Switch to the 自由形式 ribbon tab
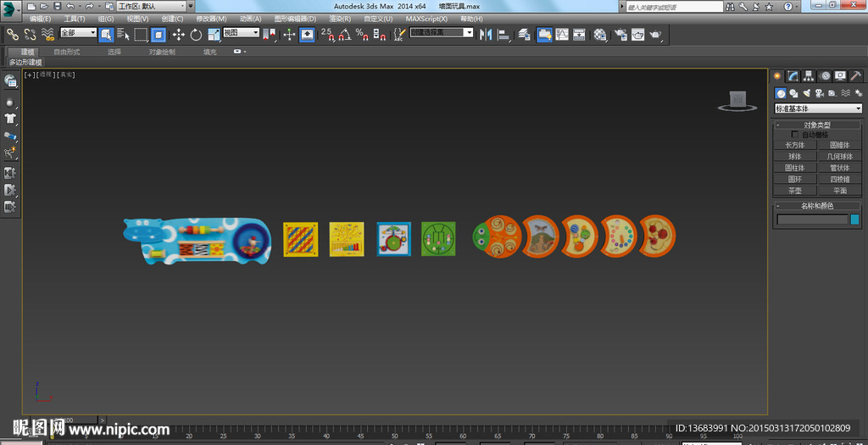 pos(66,52)
